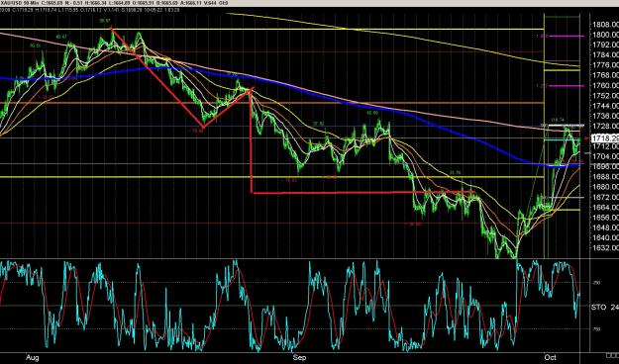Click the 1752.00 price axis label
This screenshot has height=364, width=619.
(x=605, y=96)
